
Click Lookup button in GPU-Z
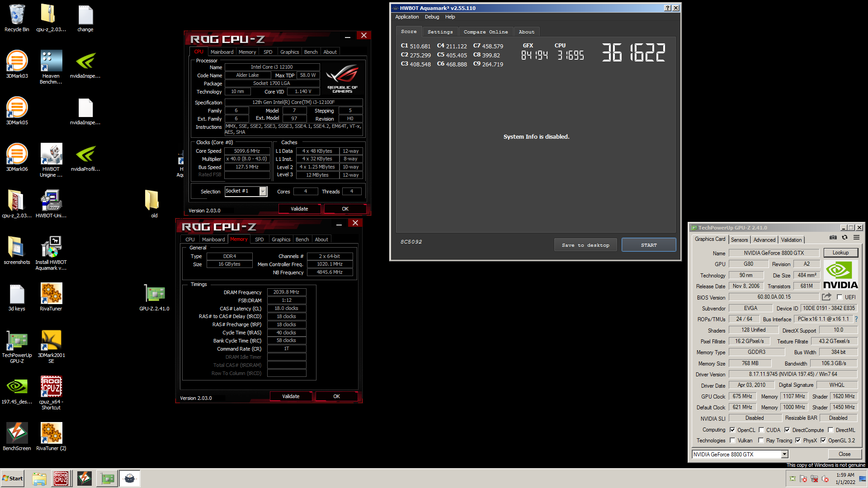click(840, 253)
